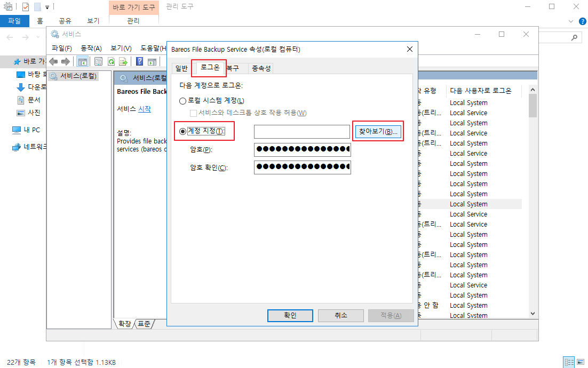Click the 다음 사용자로 로그온 column header
This screenshot has width=588, height=368.
click(x=480, y=91)
